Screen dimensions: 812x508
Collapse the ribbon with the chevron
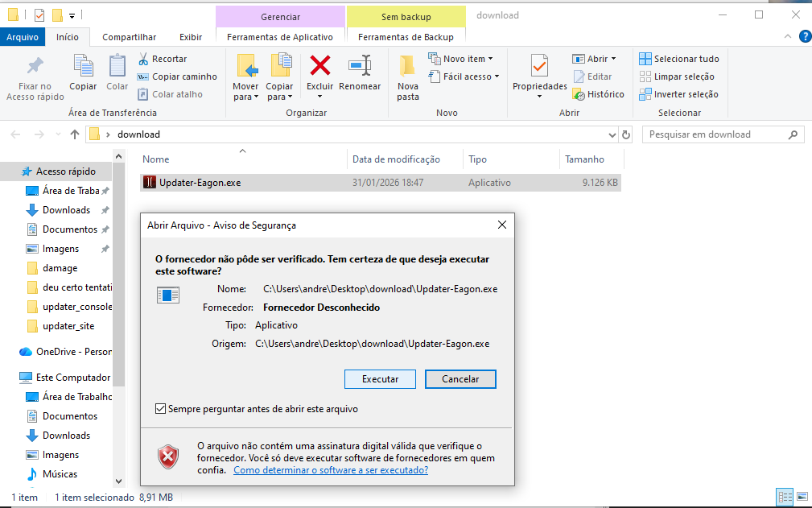coord(788,37)
